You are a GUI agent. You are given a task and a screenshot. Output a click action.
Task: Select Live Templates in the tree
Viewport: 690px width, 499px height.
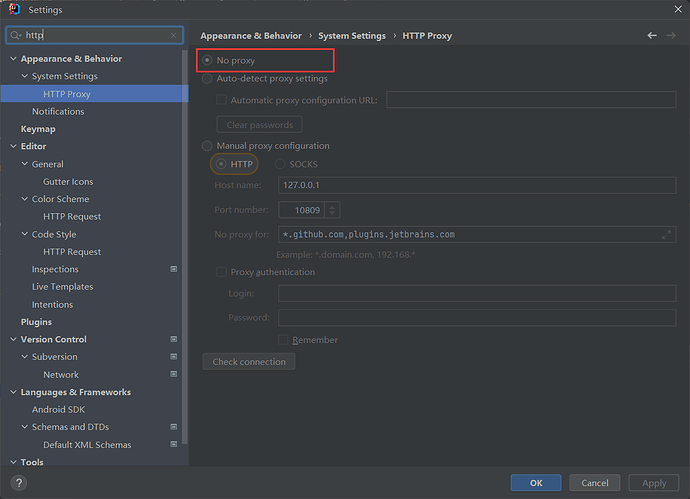tap(62, 286)
